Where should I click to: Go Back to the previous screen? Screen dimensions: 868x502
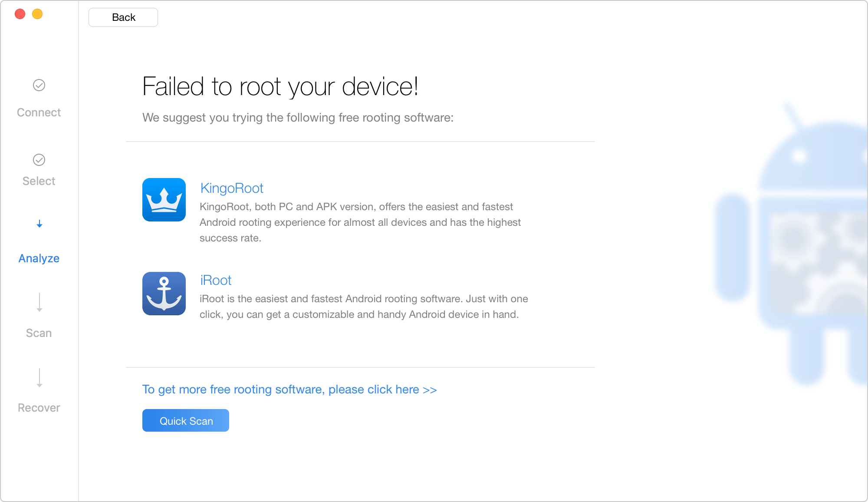(123, 17)
